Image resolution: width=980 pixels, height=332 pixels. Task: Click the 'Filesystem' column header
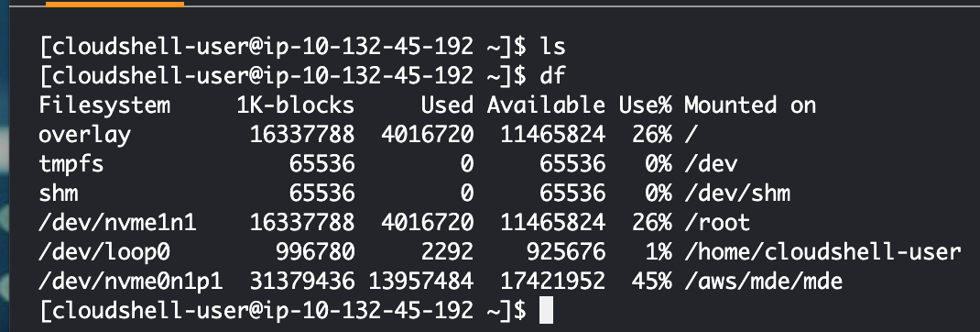[104, 105]
